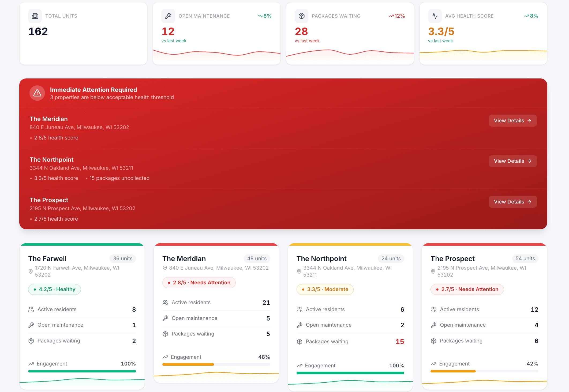Click the average health score 3.3/5
569x392 pixels.
coord(441,32)
